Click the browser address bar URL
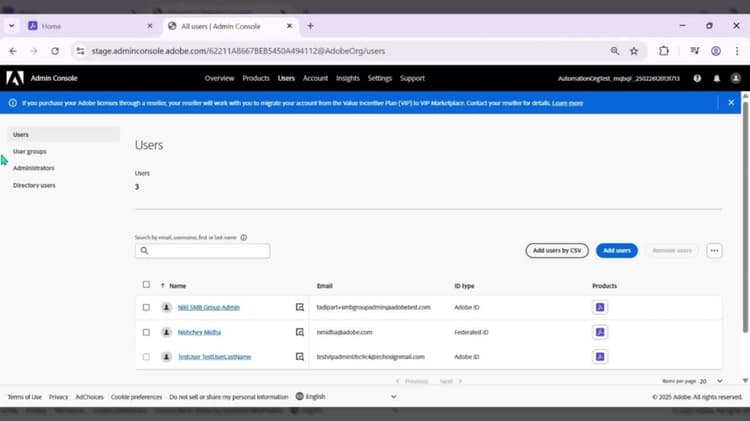The height and width of the screenshot is (421, 750). (x=238, y=51)
